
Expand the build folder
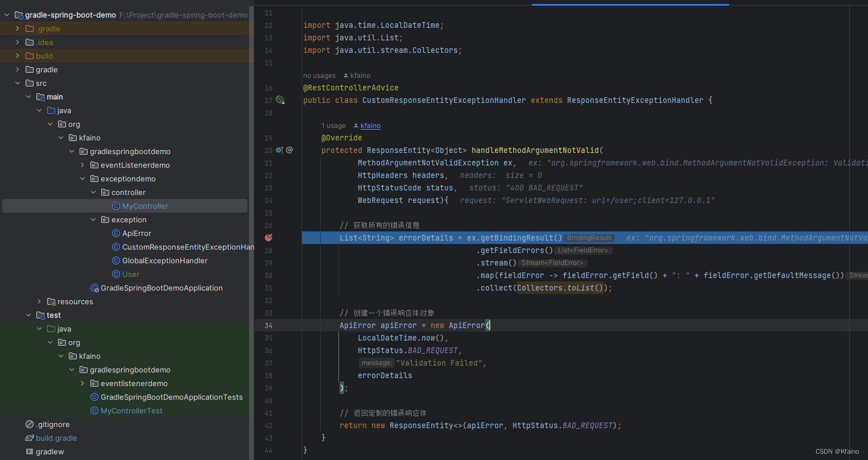point(18,56)
